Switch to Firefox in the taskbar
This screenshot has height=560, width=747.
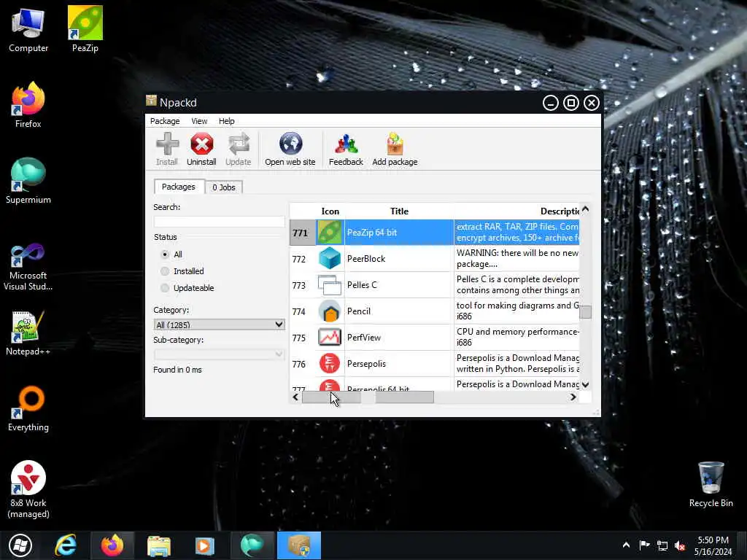112,545
